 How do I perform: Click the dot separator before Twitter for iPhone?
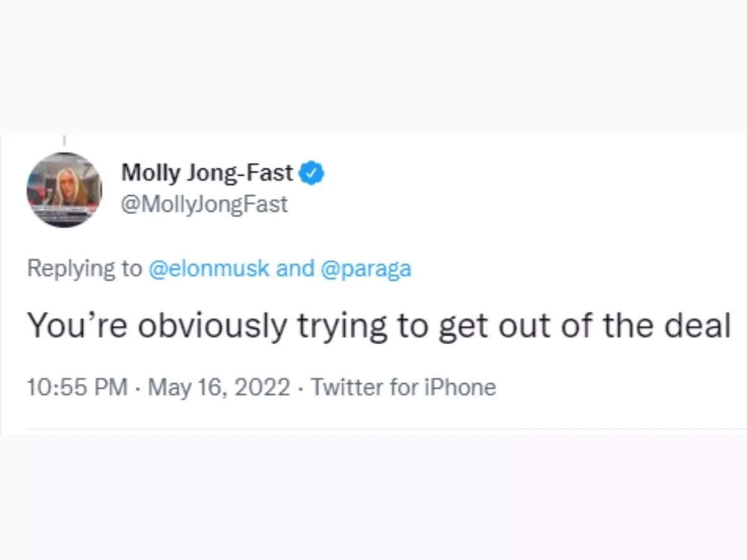pos(301,388)
